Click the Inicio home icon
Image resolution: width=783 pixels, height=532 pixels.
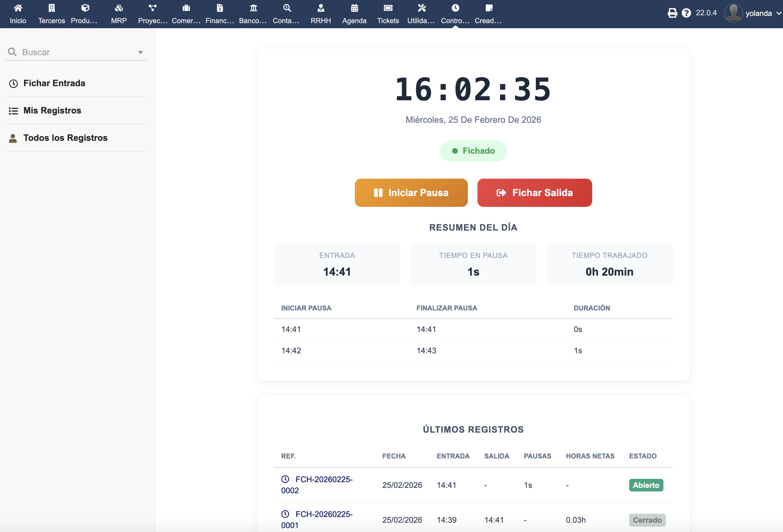click(18, 8)
